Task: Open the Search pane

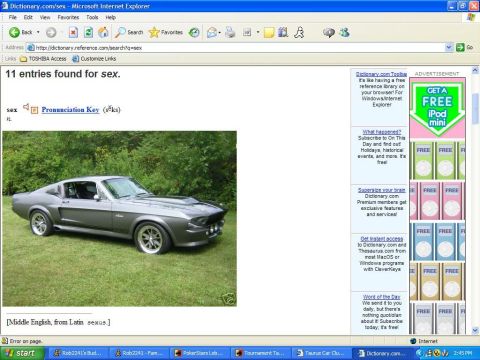Action: [129, 32]
